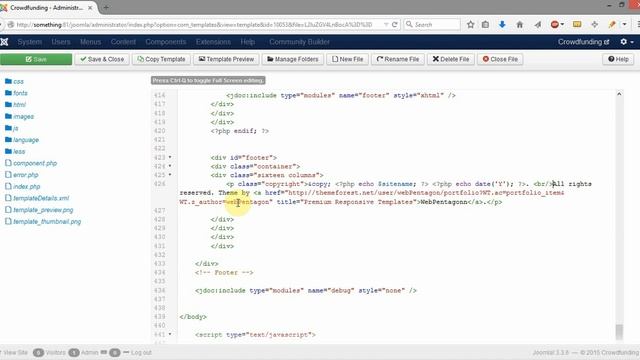Open Community Builder menu

(299, 42)
